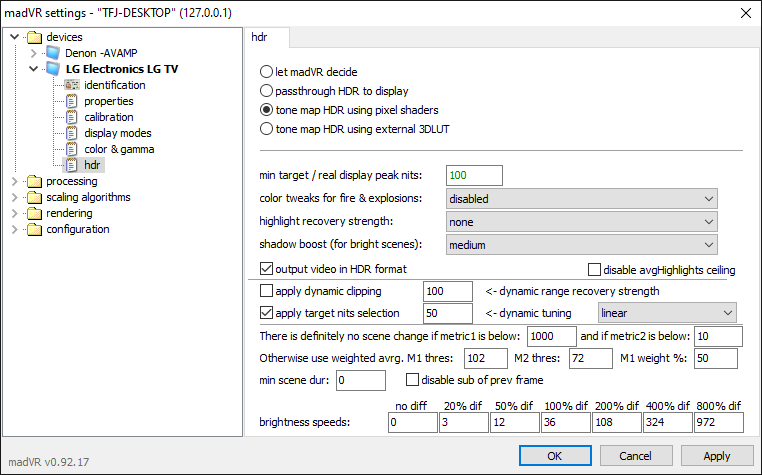762x475 pixels.
Task: Click the real display peak nits field
Action: [x=474, y=176]
